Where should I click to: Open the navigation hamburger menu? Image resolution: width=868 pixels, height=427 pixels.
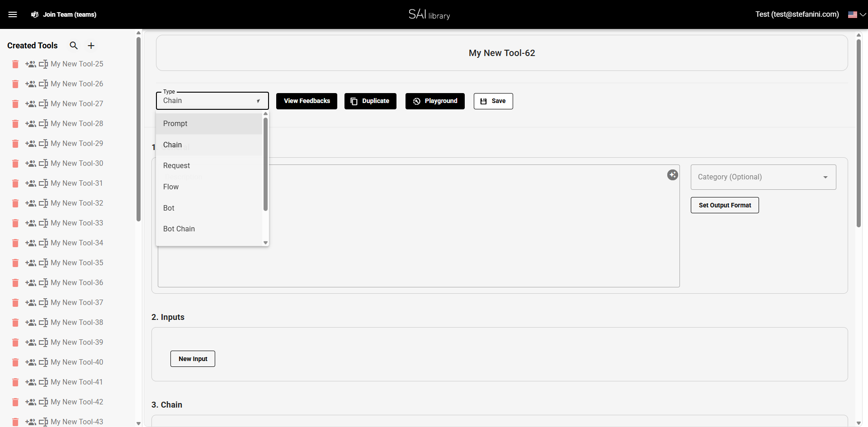pos(13,14)
